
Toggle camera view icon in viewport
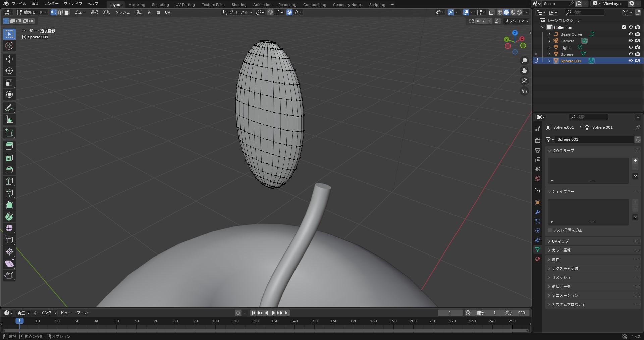(524, 81)
